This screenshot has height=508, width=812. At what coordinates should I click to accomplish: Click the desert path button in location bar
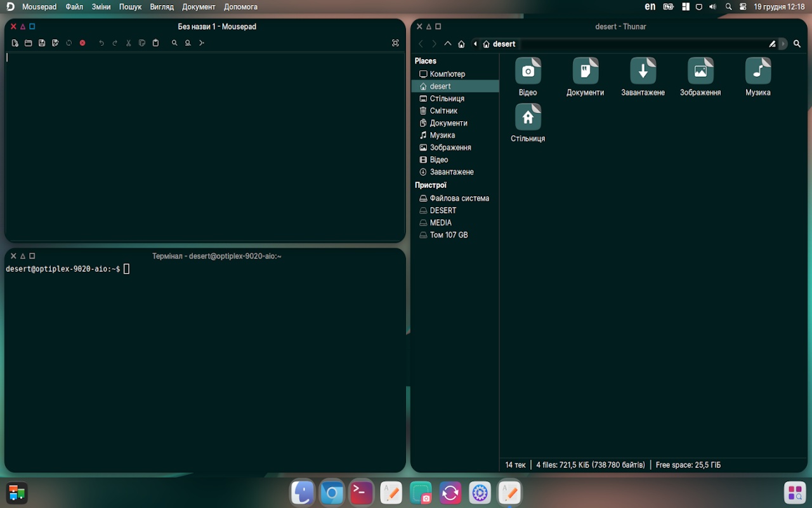(x=499, y=44)
